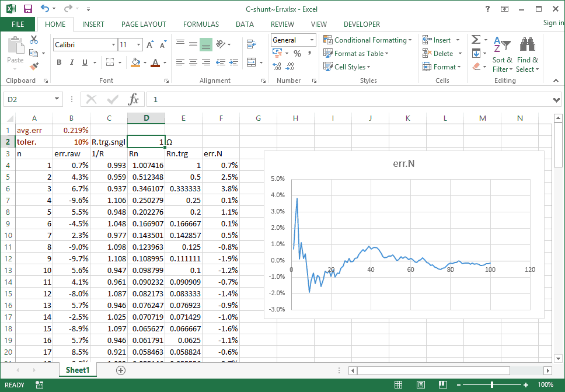Open the PAGE LAYOUT tab
The image size is (565, 392).
(144, 24)
